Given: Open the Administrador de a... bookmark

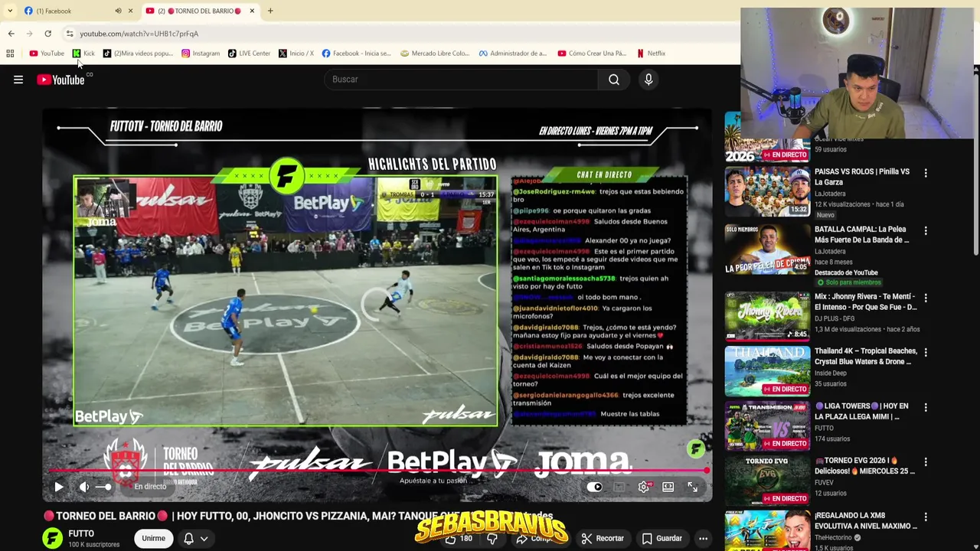Looking at the screenshot, I should coord(513,54).
